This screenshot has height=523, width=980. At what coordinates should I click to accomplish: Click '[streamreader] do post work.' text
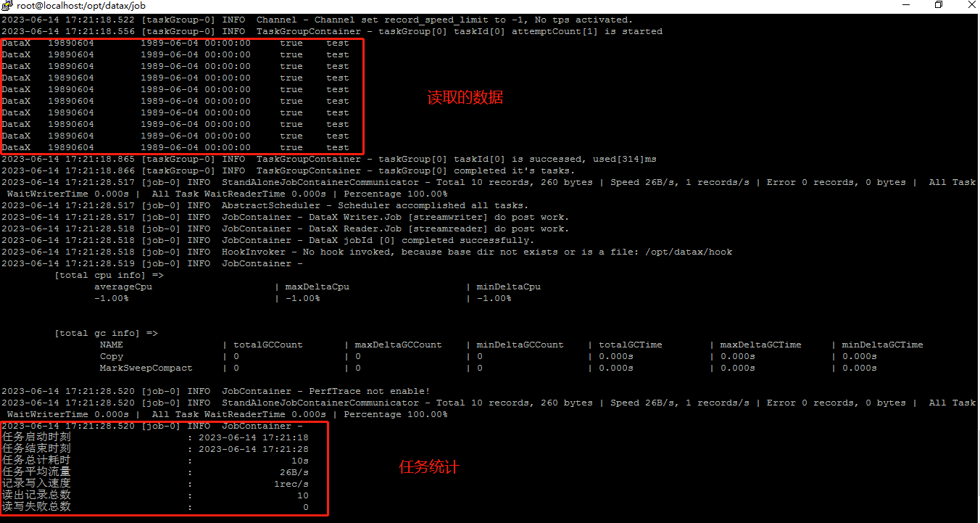coord(488,228)
